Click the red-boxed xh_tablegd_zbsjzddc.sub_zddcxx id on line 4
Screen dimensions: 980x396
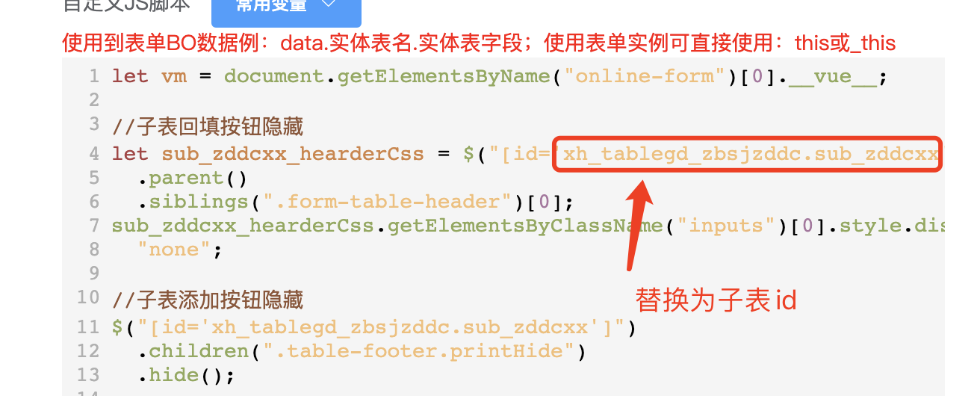click(750, 155)
